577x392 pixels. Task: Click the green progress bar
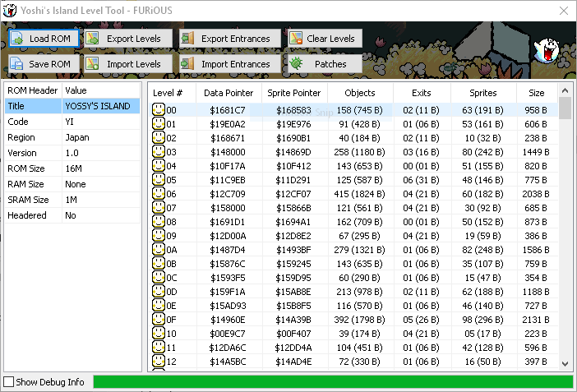333,381
